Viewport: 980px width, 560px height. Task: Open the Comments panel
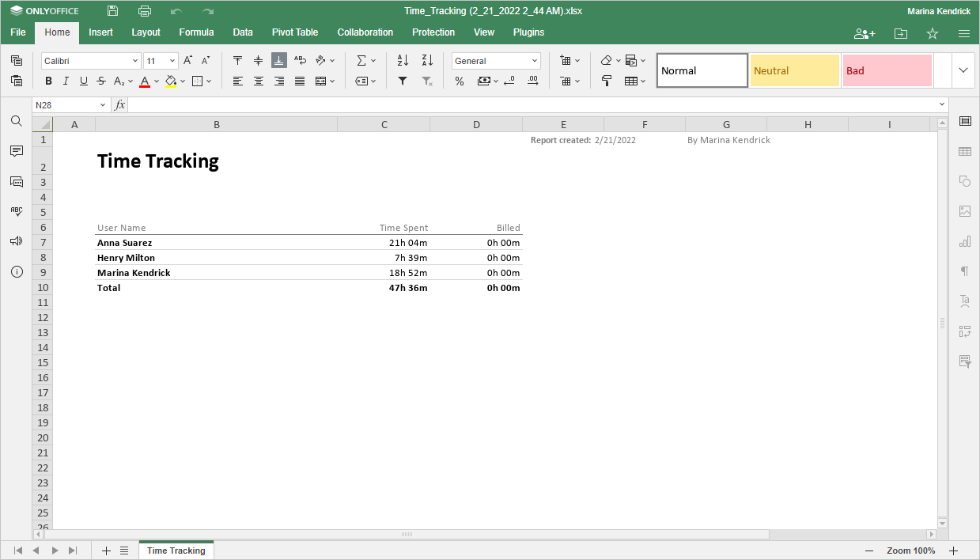pos(16,150)
